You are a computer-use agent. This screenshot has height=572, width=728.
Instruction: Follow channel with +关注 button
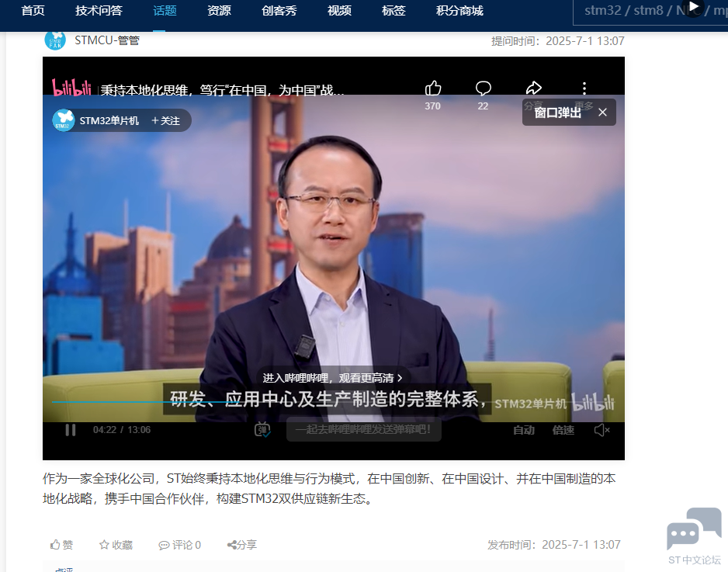166,121
